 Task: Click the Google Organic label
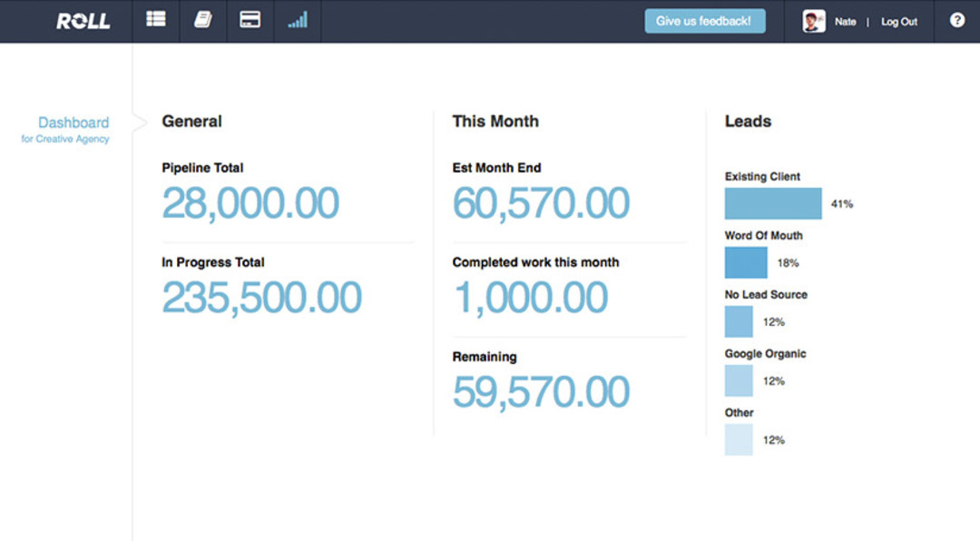pyautogui.click(x=765, y=353)
